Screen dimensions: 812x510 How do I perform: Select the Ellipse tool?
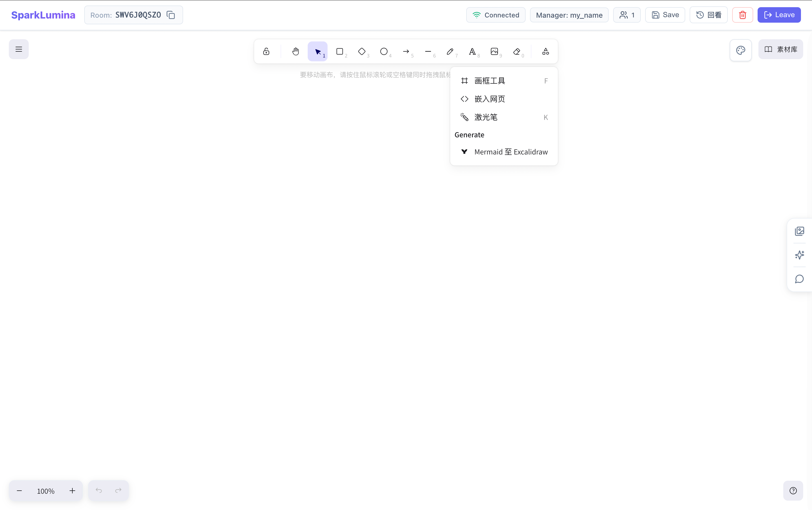tap(383, 51)
